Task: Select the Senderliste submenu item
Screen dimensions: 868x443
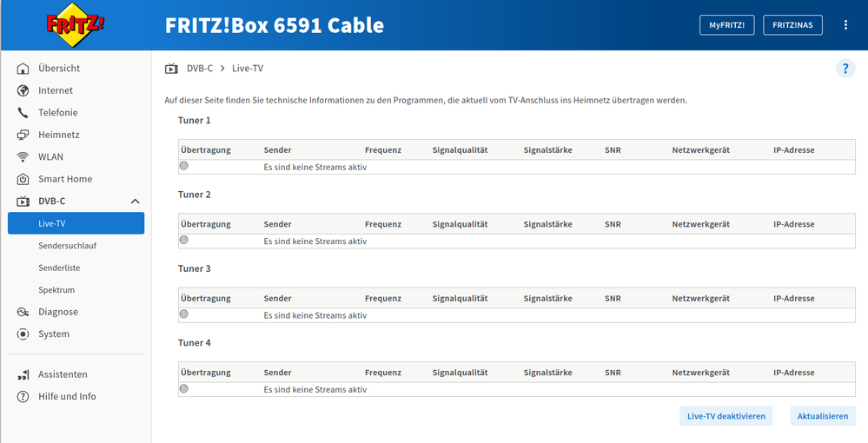Action: point(59,268)
